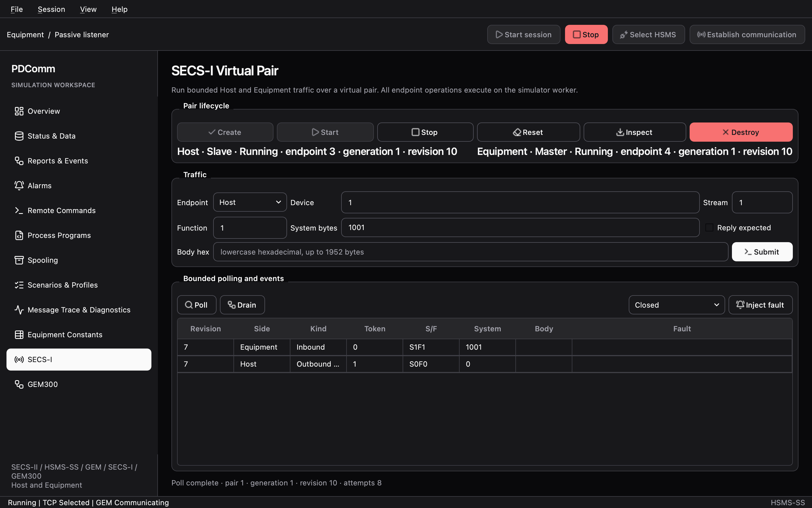The image size is (812, 508).
Task: Open Remote Commands page
Action: (x=79, y=211)
